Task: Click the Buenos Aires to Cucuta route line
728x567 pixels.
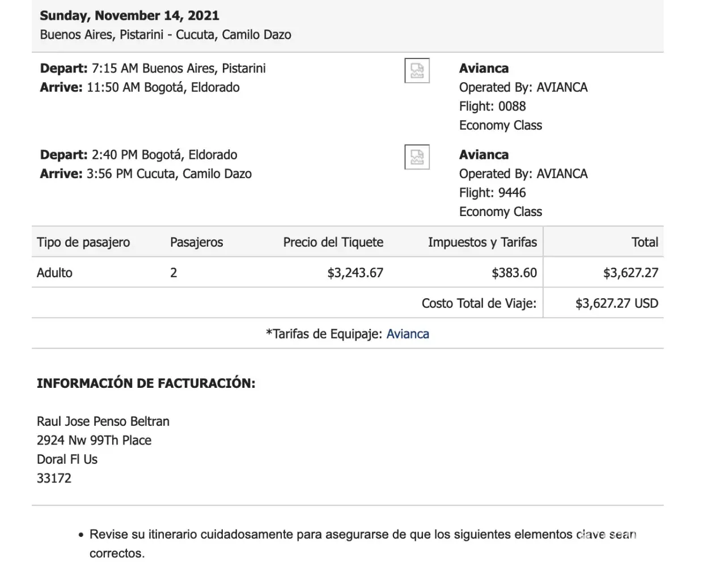Action: tap(166, 35)
